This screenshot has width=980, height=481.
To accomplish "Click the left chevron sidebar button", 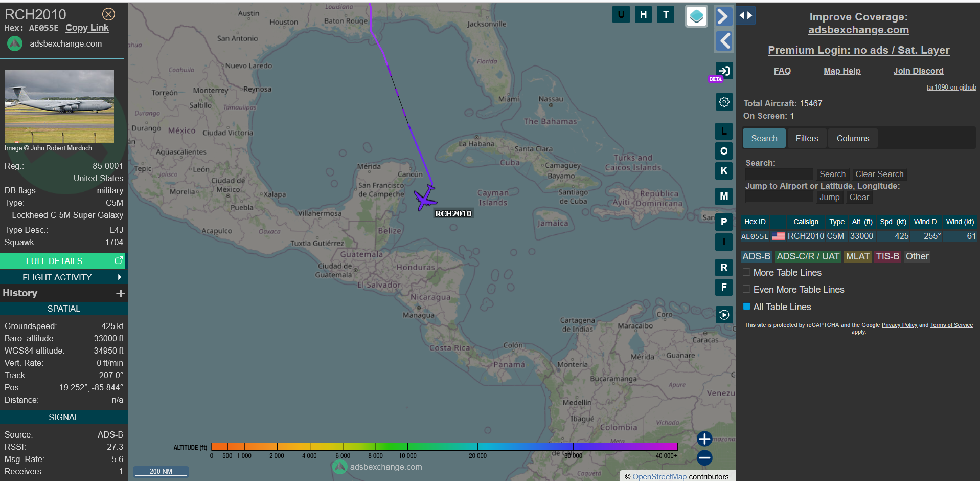I will 723,41.
